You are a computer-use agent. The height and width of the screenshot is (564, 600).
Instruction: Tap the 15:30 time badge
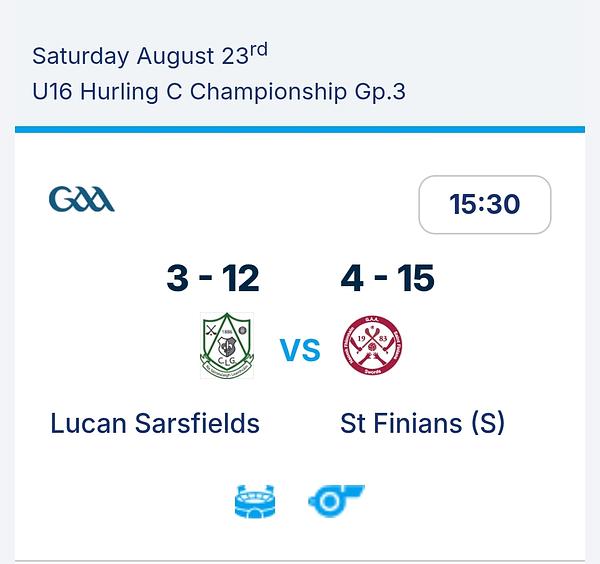click(485, 204)
